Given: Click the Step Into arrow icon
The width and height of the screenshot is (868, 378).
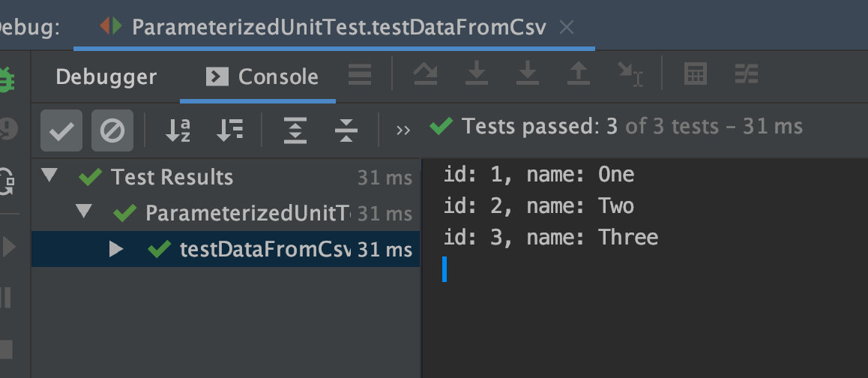Looking at the screenshot, I should pos(477,73).
